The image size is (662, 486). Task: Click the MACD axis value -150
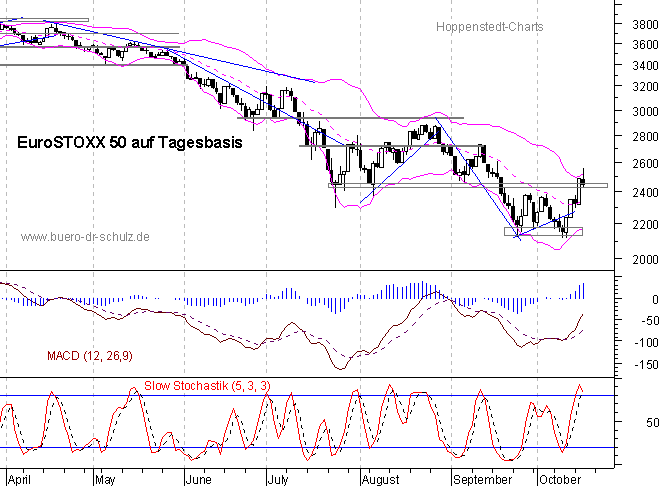pos(646,364)
